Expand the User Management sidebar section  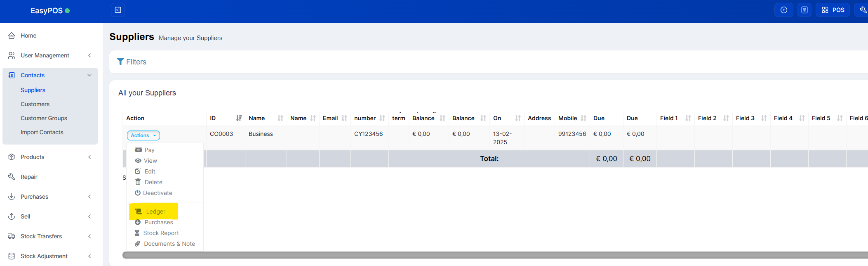click(45, 55)
